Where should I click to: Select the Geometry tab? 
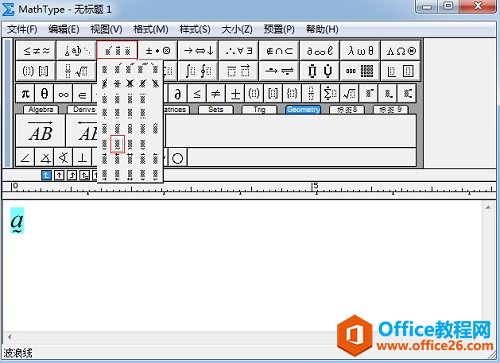[x=303, y=109]
